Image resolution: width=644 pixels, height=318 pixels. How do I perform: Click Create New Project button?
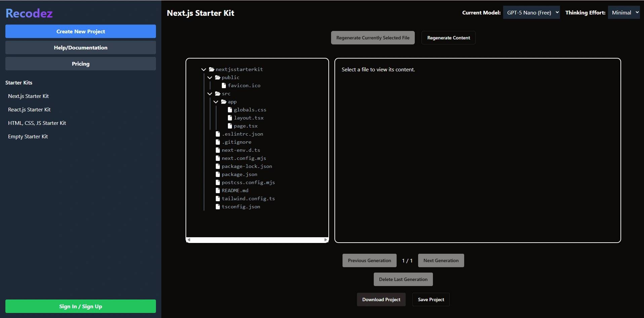point(81,31)
